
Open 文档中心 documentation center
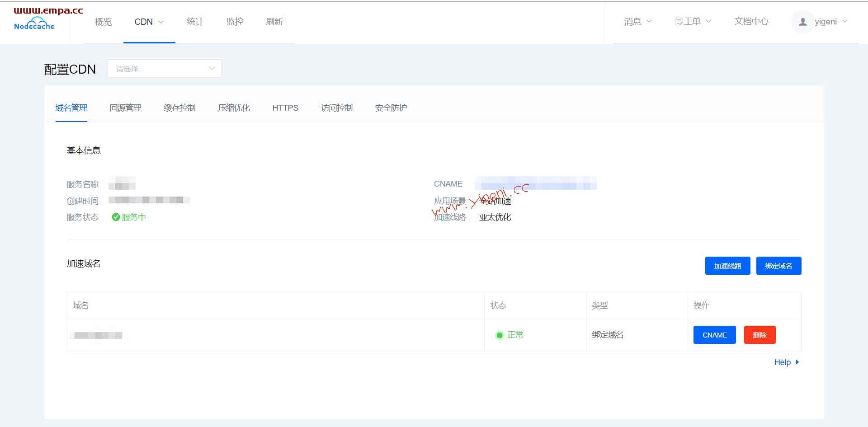tap(751, 21)
